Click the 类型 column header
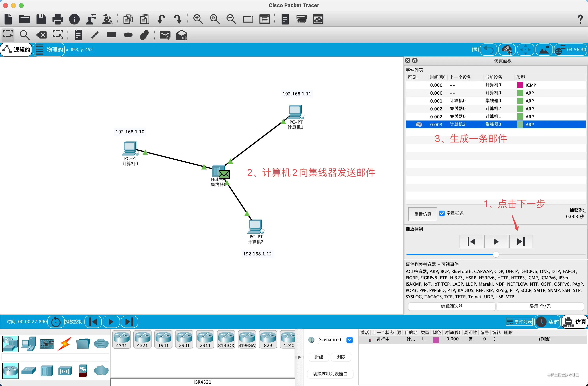The height and width of the screenshot is (386, 588). coord(521,77)
